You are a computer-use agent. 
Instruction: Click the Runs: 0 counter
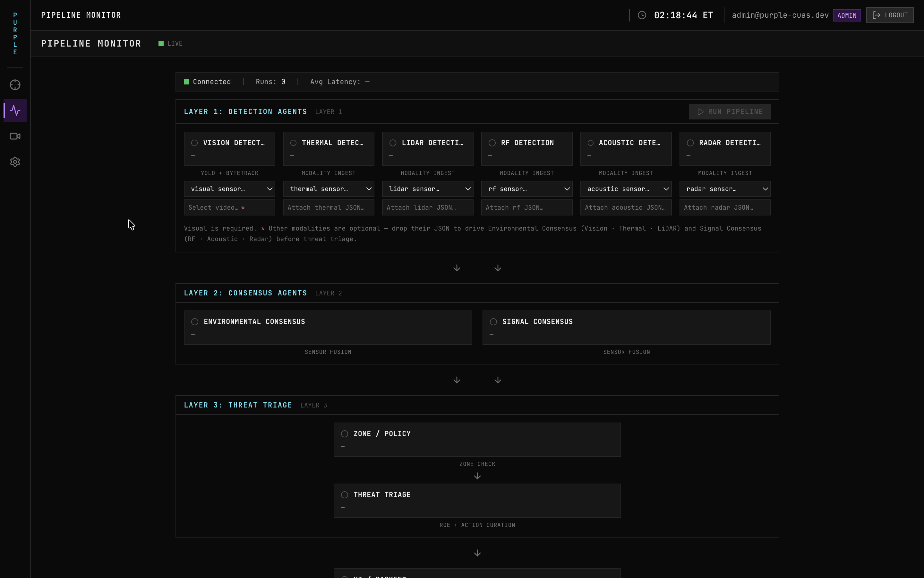coord(270,82)
